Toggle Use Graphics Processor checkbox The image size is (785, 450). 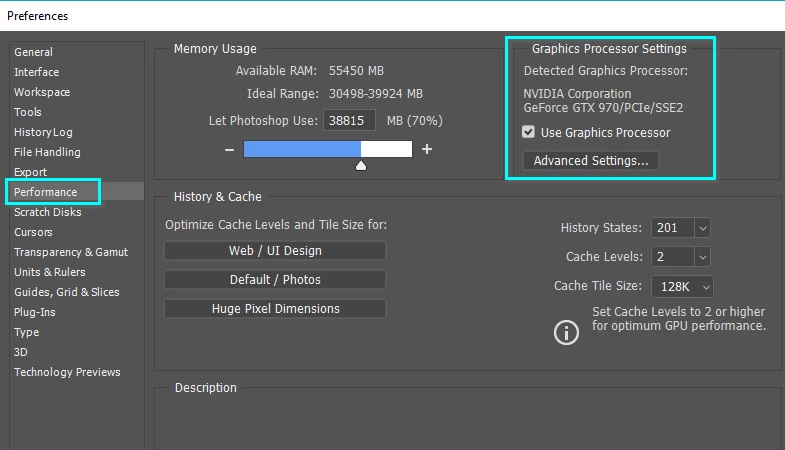tap(528, 132)
